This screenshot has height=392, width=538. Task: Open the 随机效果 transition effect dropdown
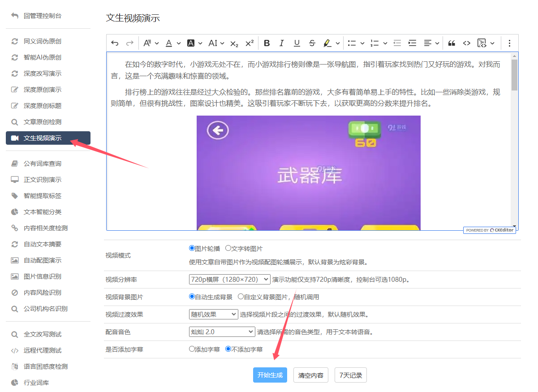point(213,314)
